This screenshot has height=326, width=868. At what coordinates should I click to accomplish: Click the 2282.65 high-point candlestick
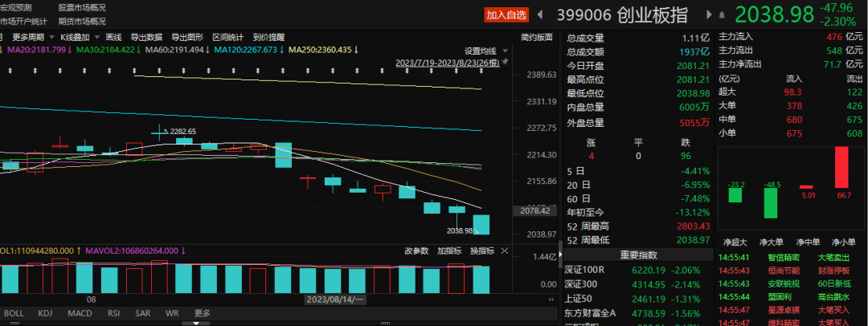[x=160, y=132]
